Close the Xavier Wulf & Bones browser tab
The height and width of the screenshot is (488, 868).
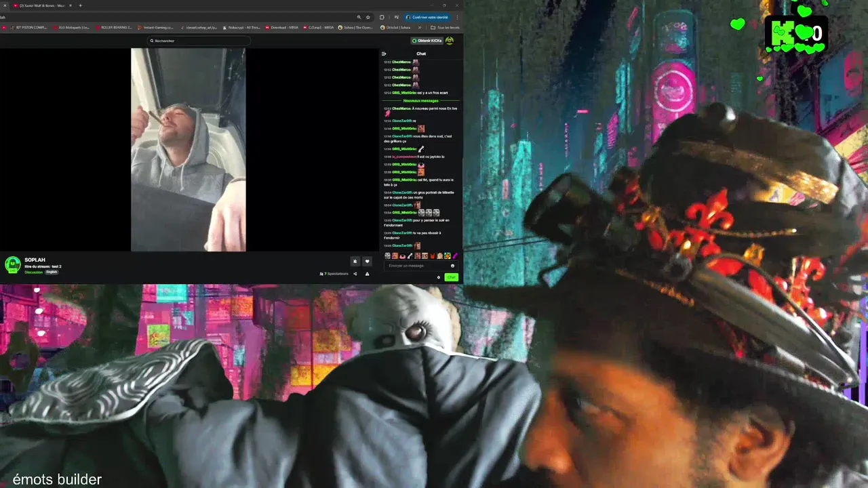(70, 5)
